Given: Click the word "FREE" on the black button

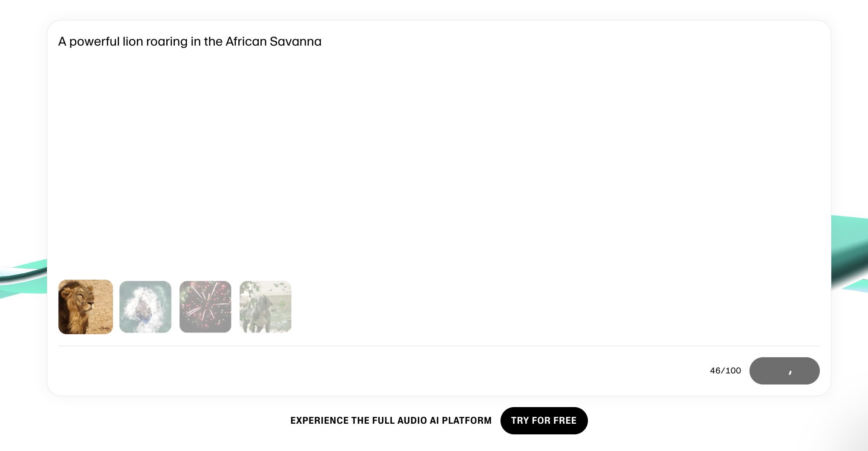Looking at the screenshot, I should point(564,421).
